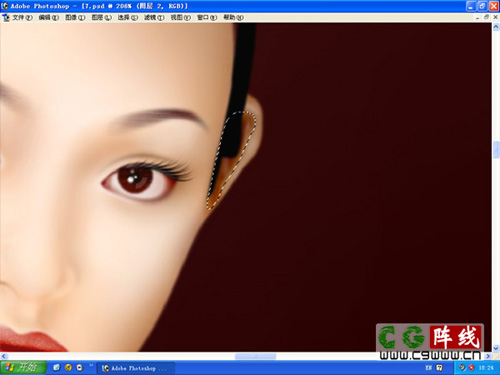500x375 pixels.
Task: Click the vertical scrollbar thumb
Action: coord(496,150)
